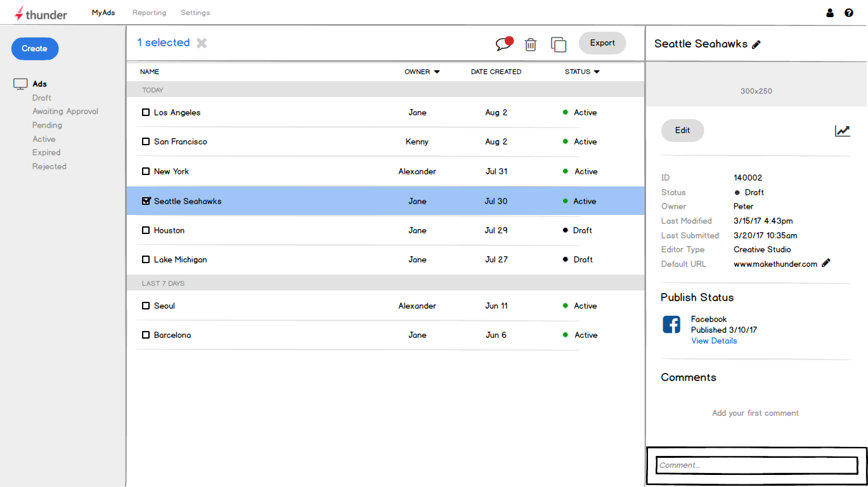Image resolution: width=868 pixels, height=487 pixels.
Task: Open the Owner column filter dropdown
Action: (x=437, y=72)
